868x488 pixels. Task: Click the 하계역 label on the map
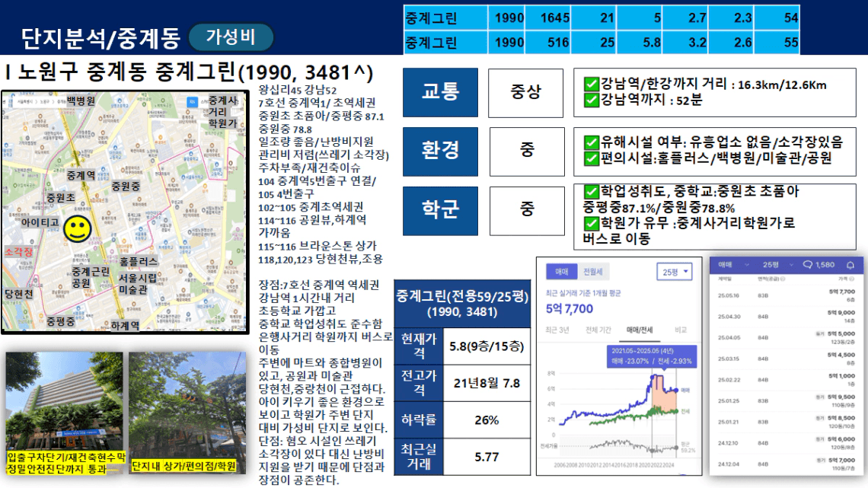(x=125, y=326)
